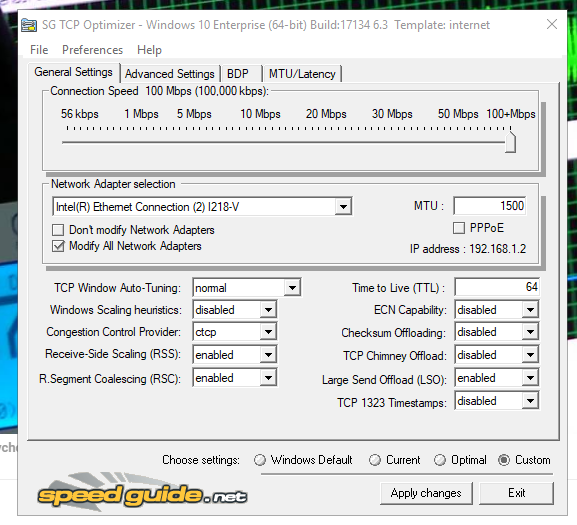Screen dimensions: 577x525
Task: Uncheck Modify All Network Adapters
Action: pyautogui.click(x=58, y=246)
